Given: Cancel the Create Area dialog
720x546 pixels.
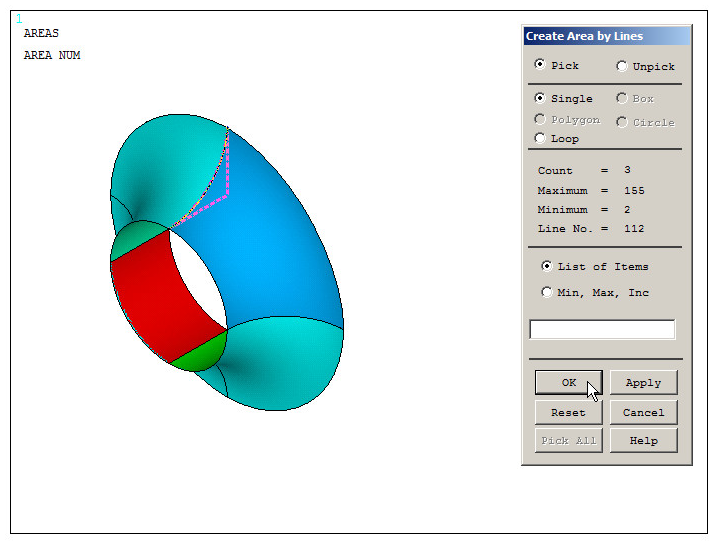Looking at the screenshot, I should [x=643, y=412].
